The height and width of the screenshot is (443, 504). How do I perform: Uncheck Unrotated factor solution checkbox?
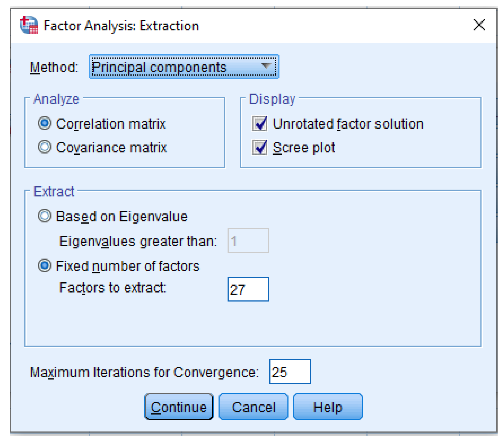click(259, 123)
